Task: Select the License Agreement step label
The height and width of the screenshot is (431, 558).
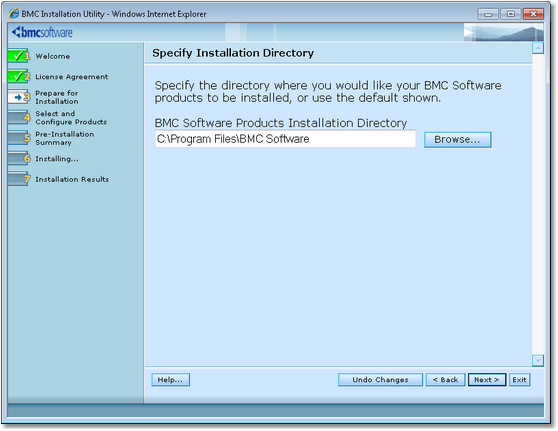Action: click(72, 77)
